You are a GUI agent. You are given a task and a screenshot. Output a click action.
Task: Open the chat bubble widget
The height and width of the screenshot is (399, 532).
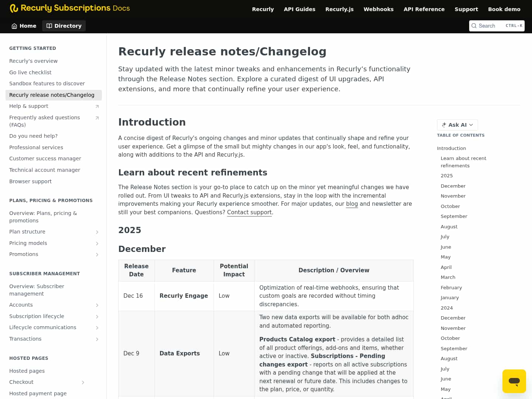pyautogui.click(x=514, y=381)
